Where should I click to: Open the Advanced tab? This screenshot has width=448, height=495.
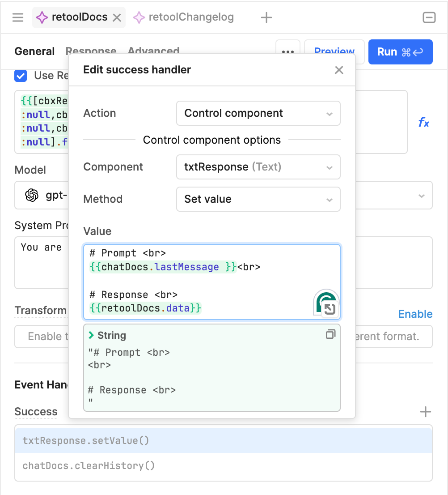(x=153, y=51)
